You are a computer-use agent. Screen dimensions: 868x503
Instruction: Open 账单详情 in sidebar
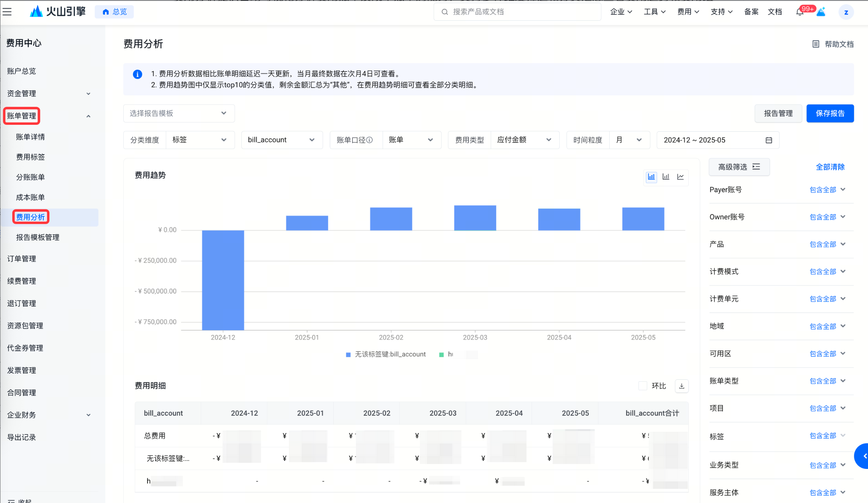point(30,137)
